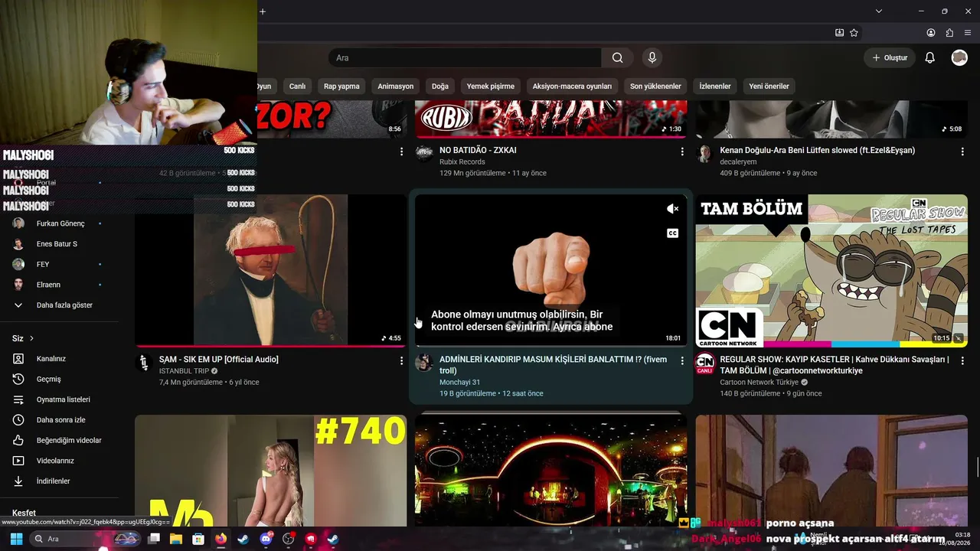Open the Regular Show Lost Tapes thumbnail

[831, 270]
